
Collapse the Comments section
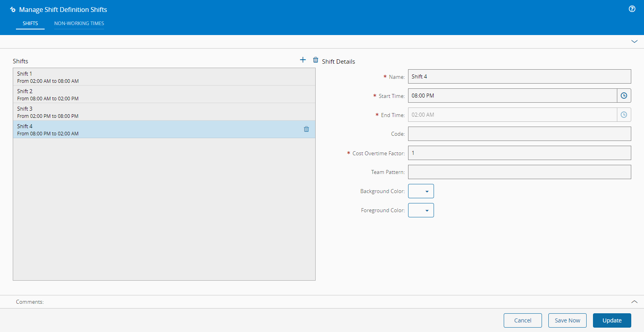634,302
